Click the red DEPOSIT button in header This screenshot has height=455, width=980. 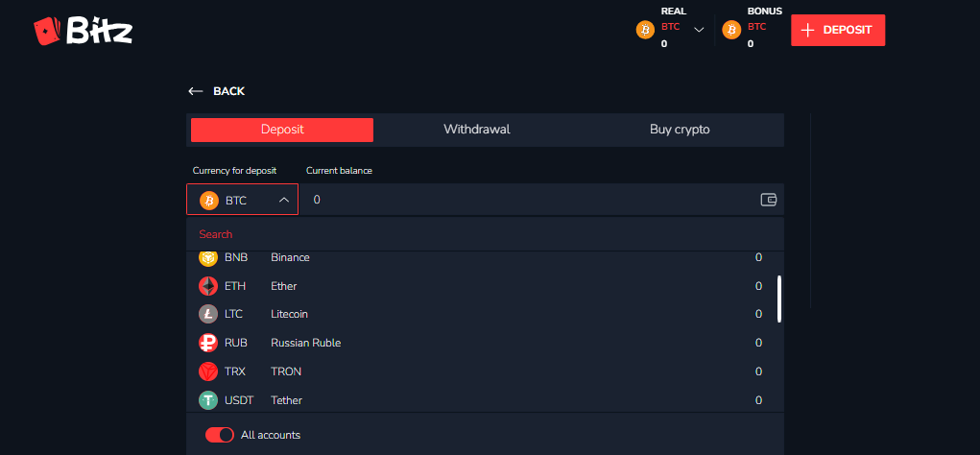[x=838, y=30]
